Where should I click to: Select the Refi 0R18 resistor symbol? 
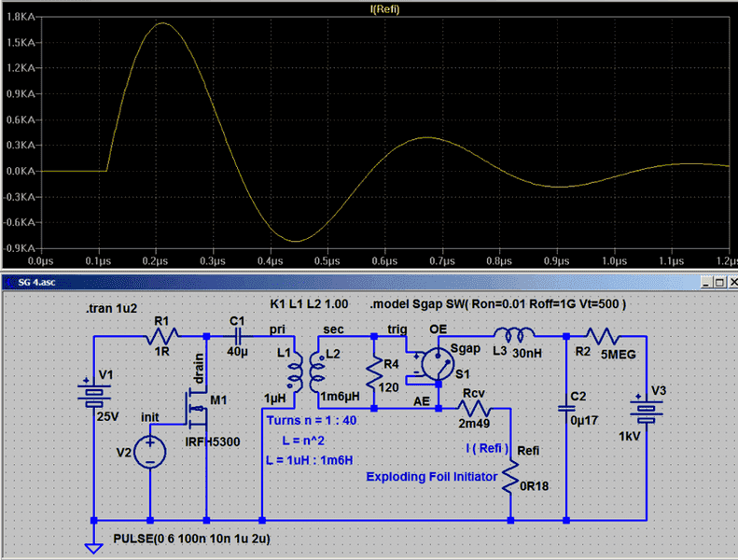[511, 479]
